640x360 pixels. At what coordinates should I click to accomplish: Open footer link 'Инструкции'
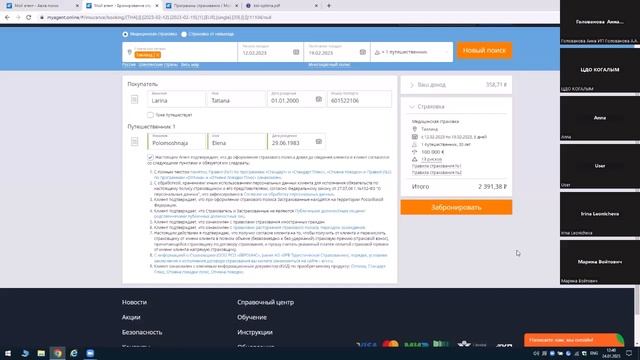click(x=255, y=332)
